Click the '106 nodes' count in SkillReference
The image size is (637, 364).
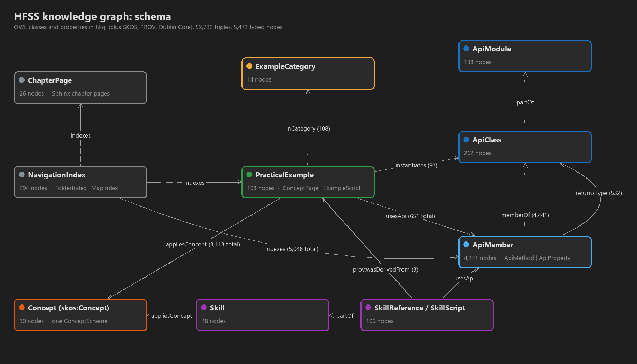380,321
